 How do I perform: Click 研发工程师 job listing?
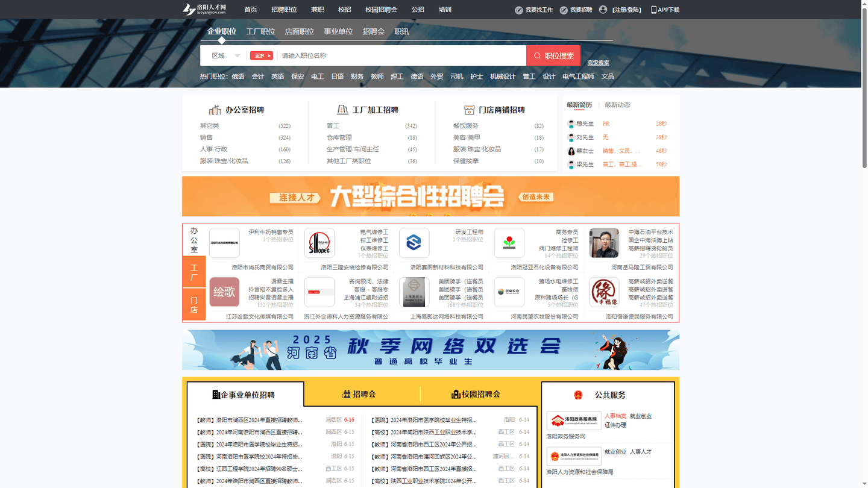[x=469, y=232]
